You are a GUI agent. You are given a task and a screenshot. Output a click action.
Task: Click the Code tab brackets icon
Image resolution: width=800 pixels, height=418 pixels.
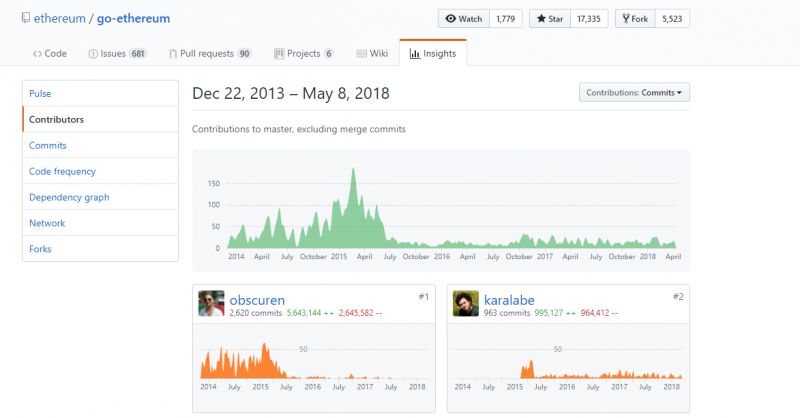point(37,54)
